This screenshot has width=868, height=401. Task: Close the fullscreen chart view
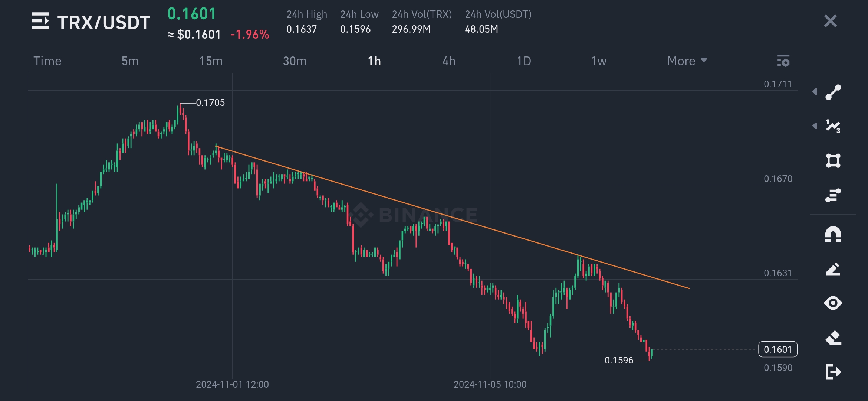point(830,21)
